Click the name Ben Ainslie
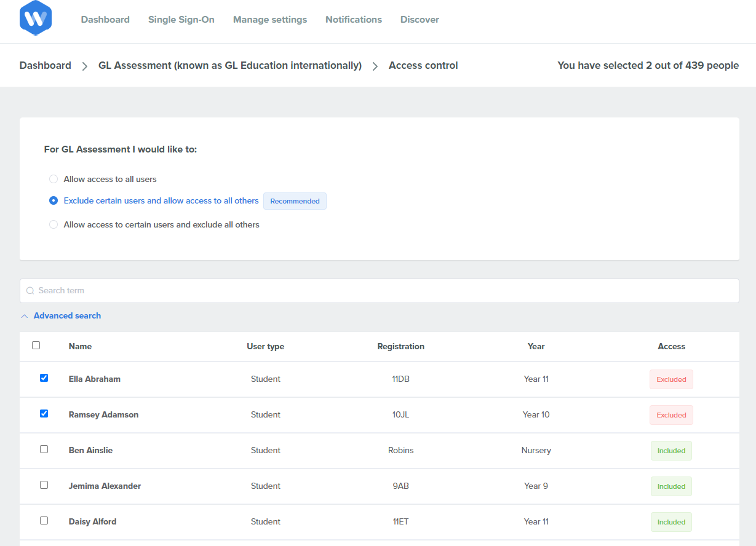756x546 pixels. (91, 450)
